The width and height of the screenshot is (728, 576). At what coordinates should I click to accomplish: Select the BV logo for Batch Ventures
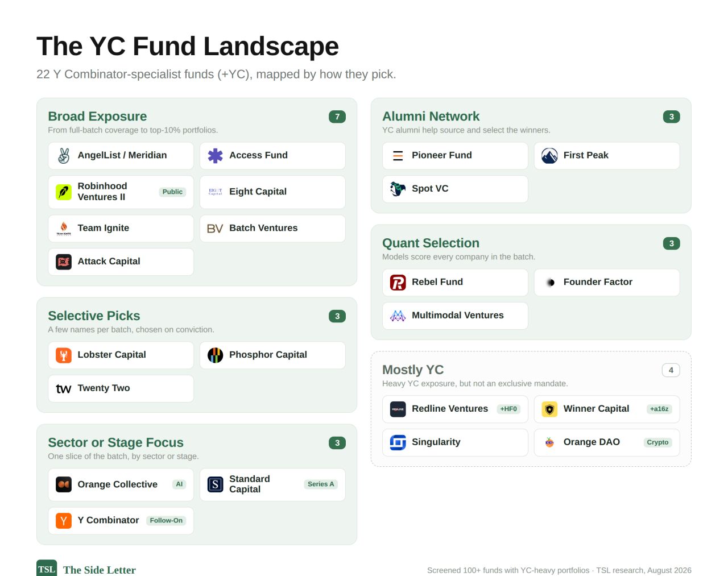[216, 229]
